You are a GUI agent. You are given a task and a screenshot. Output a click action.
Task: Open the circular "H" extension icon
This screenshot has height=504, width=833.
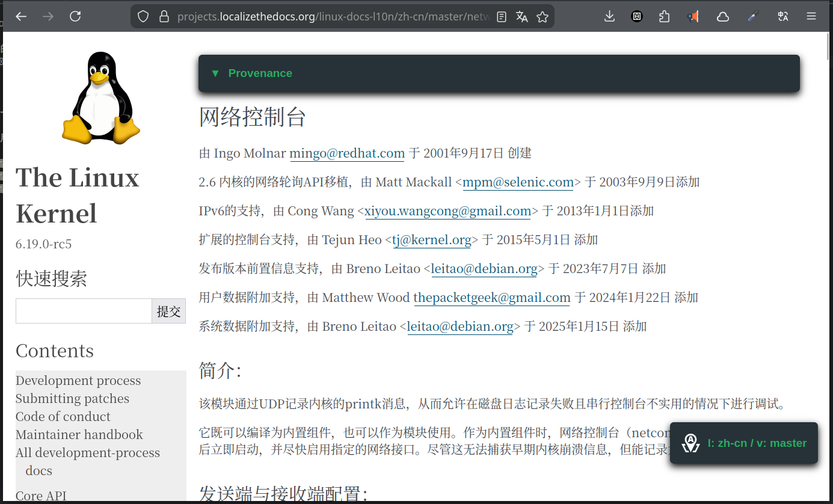point(636,16)
